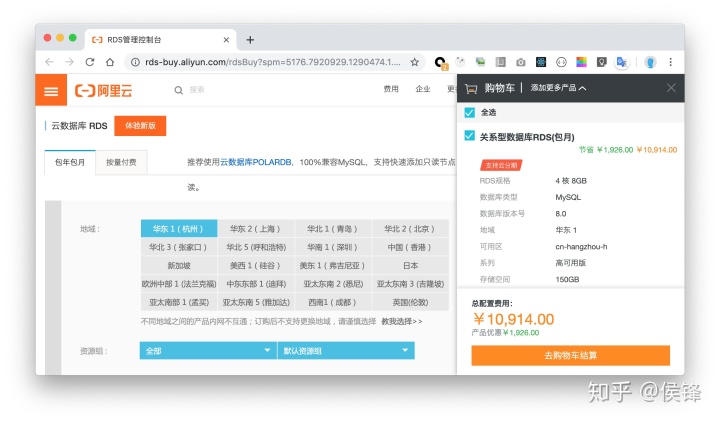
Task: Click the 体验新版 button
Action: point(140,126)
